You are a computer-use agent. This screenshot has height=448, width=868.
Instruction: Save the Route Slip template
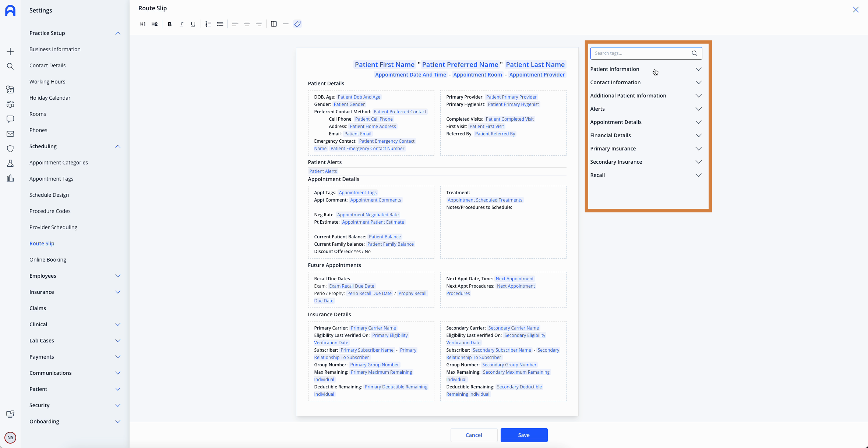524,435
